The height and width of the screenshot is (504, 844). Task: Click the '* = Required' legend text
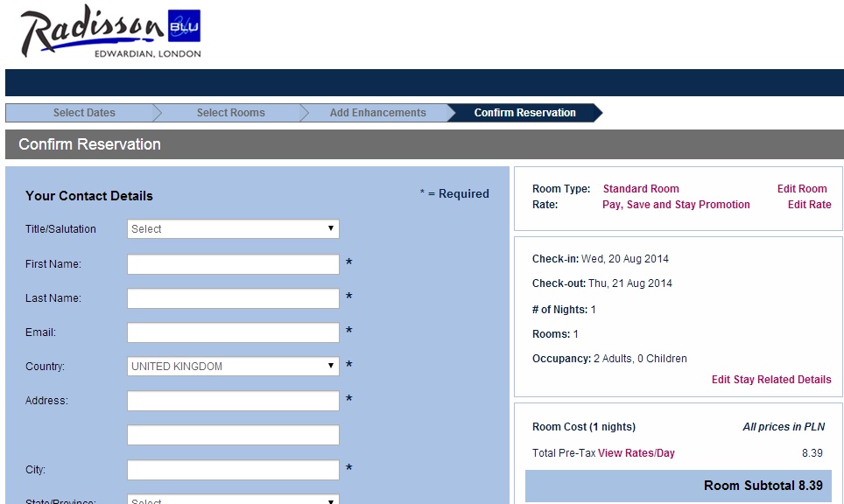(x=454, y=193)
